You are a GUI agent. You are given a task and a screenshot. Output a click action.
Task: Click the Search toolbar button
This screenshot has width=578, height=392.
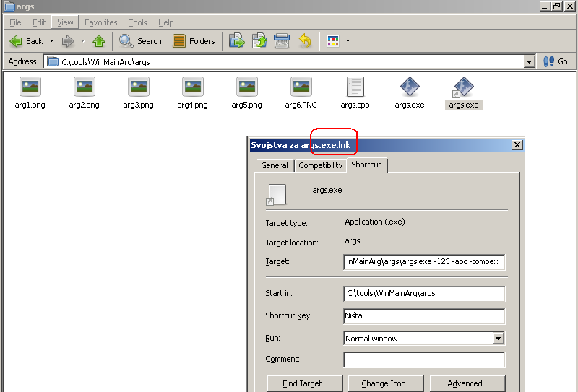pos(140,41)
